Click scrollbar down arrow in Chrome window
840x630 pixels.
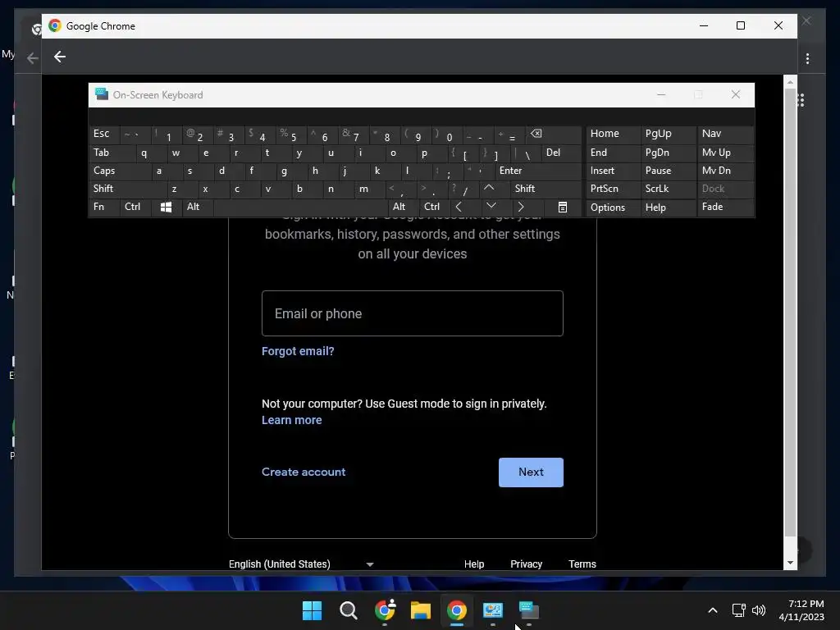click(x=790, y=563)
